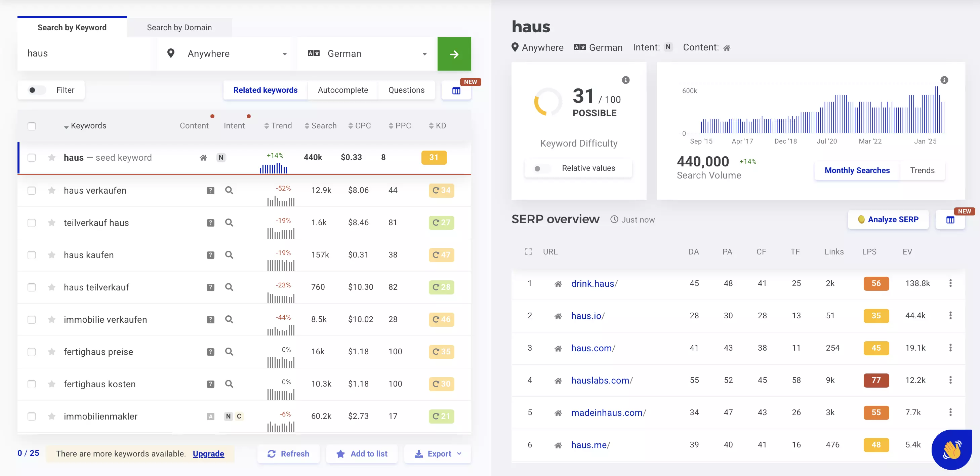Open the Questions tab
The image size is (980, 476).
click(406, 90)
